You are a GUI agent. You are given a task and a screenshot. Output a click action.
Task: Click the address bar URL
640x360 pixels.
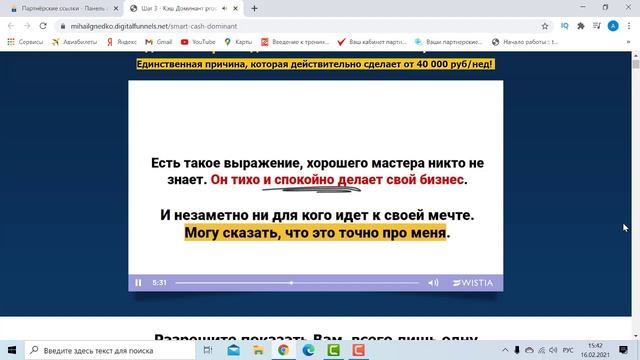click(x=154, y=26)
